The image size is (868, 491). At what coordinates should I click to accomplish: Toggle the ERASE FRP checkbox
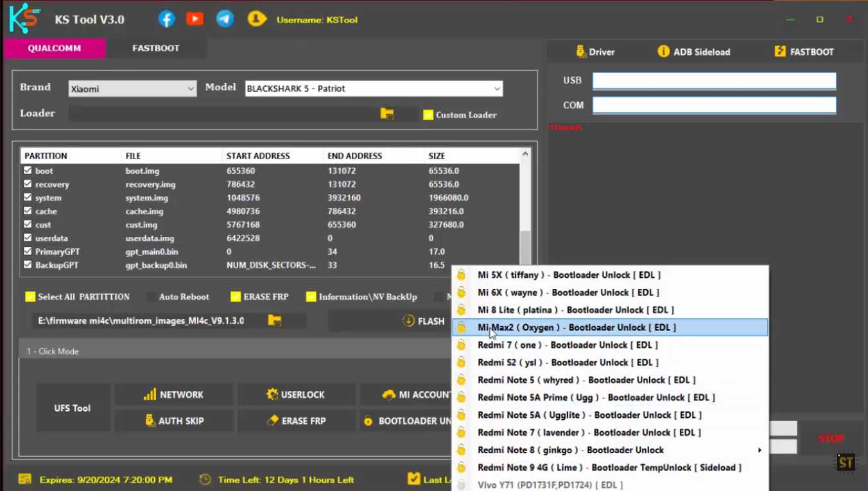point(236,297)
